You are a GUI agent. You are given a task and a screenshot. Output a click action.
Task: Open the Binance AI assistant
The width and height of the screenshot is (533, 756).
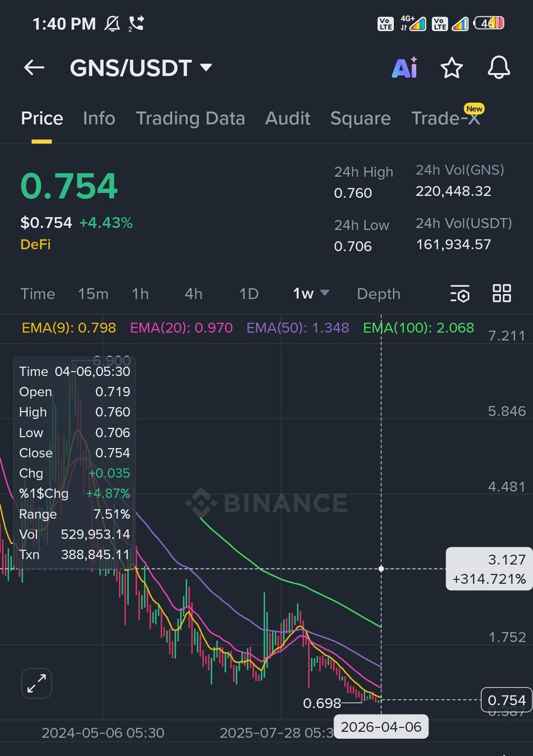click(x=404, y=68)
